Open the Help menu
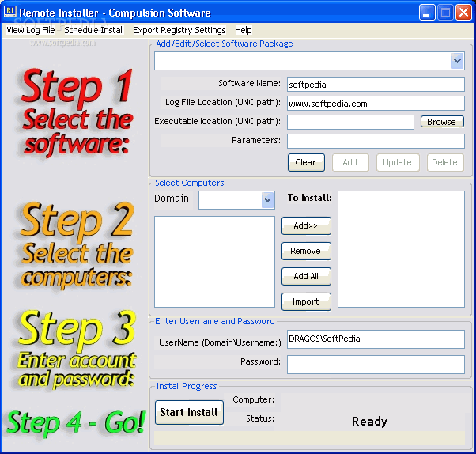Viewport: 476px width, 454px height. coord(244,30)
